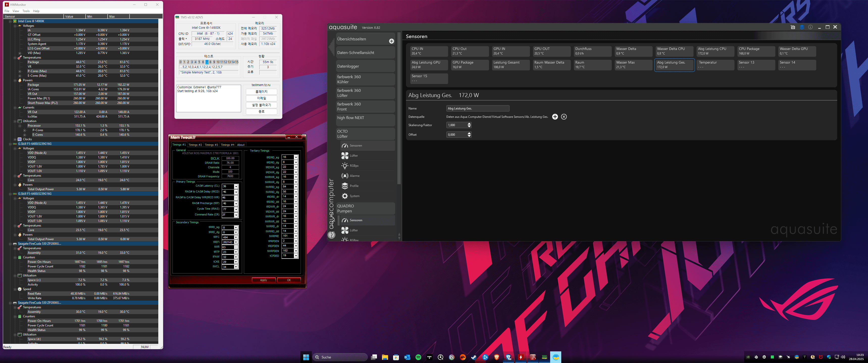The image size is (868, 363).
Task: Click the HWMonitor title bar icon
Action: tap(6, 5)
